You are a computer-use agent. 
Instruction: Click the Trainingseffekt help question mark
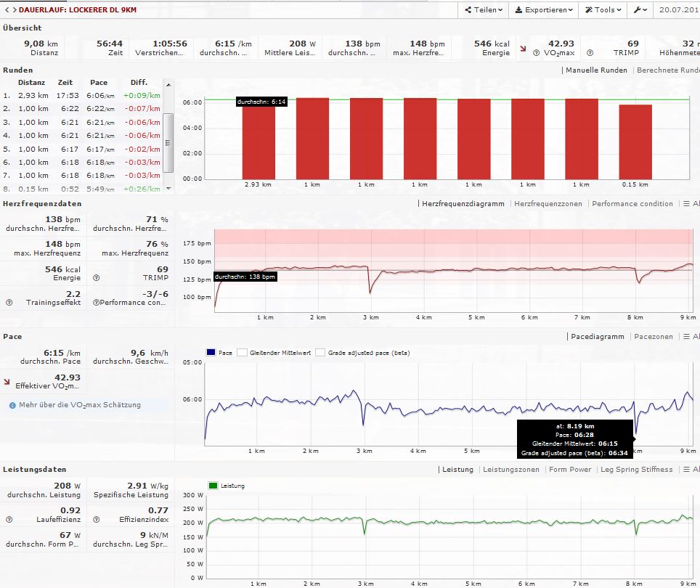pyautogui.click(x=9, y=302)
